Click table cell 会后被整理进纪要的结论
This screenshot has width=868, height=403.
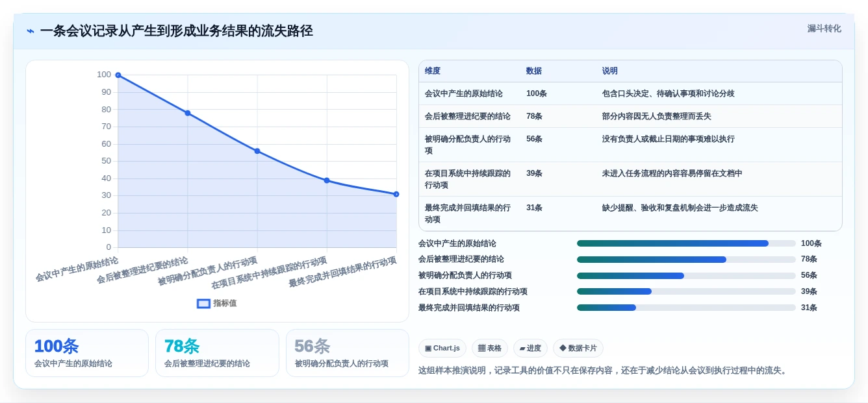[x=468, y=116]
